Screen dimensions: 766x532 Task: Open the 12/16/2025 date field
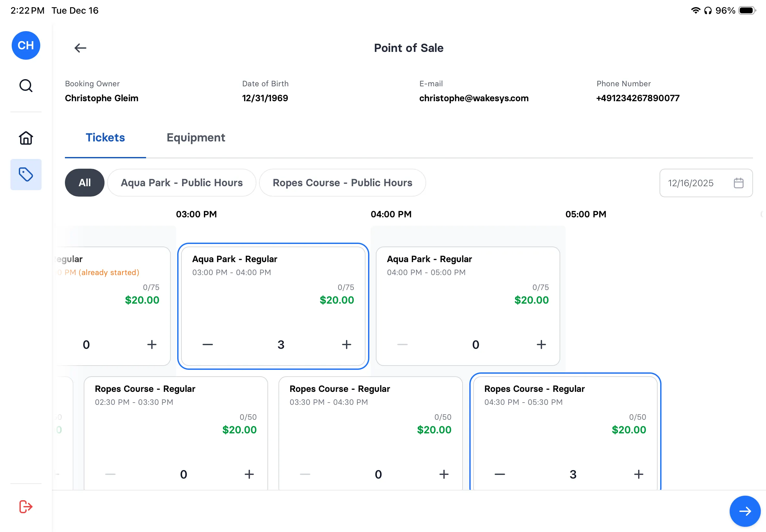tap(691, 183)
